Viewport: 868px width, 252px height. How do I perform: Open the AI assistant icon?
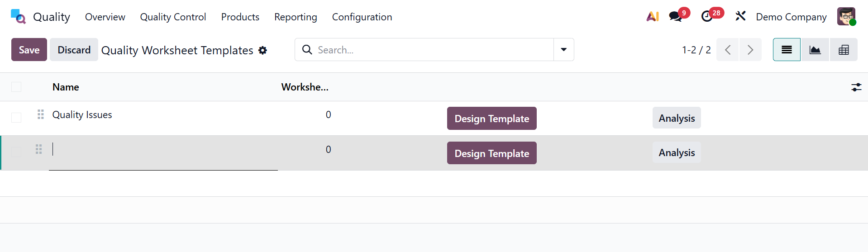coord(652,17)
